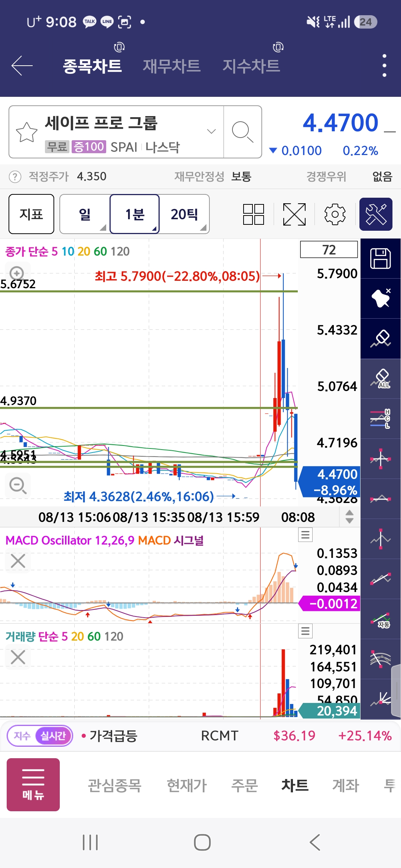Select the pin marker tool
This screenshot has width=401, height=868.
click(381, 299)
